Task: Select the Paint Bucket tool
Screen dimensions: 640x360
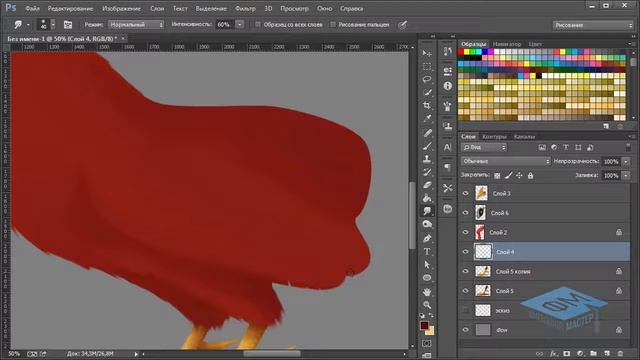Action: 427,198
